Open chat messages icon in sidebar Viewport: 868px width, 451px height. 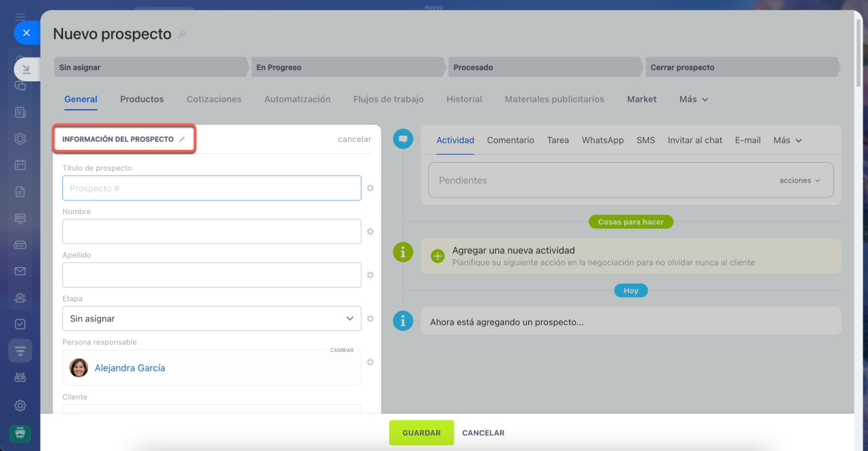pos(20,87)
